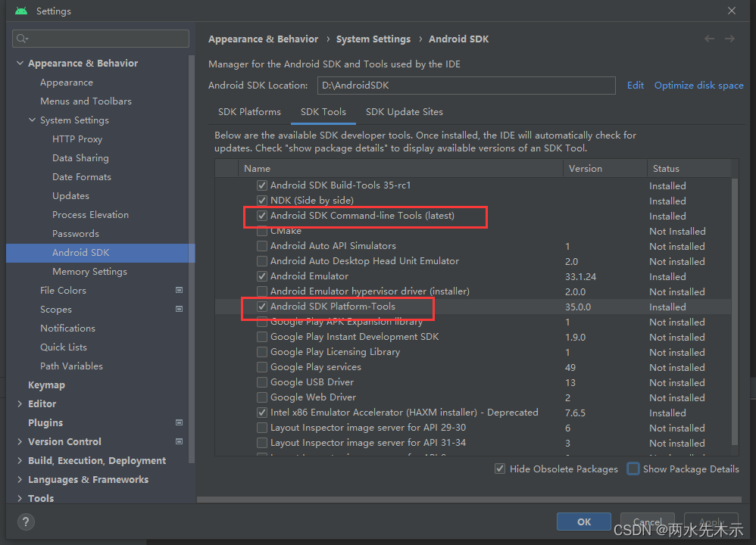756x545 pixels.
Task: Click the Android logo in the title bar
Action: 20,11
